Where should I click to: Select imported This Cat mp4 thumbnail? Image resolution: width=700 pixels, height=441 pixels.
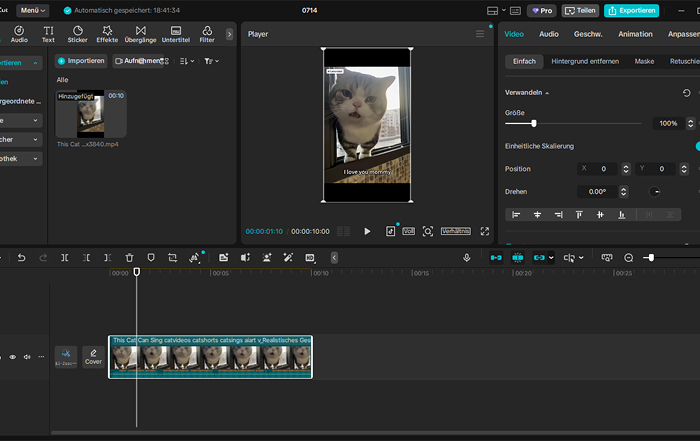(91, 114)
